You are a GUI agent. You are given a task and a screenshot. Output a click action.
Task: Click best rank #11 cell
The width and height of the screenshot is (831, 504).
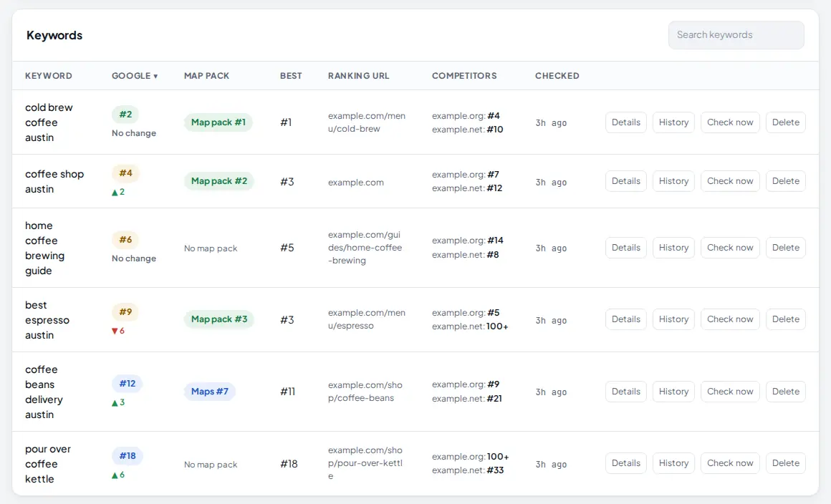(288, 392)
